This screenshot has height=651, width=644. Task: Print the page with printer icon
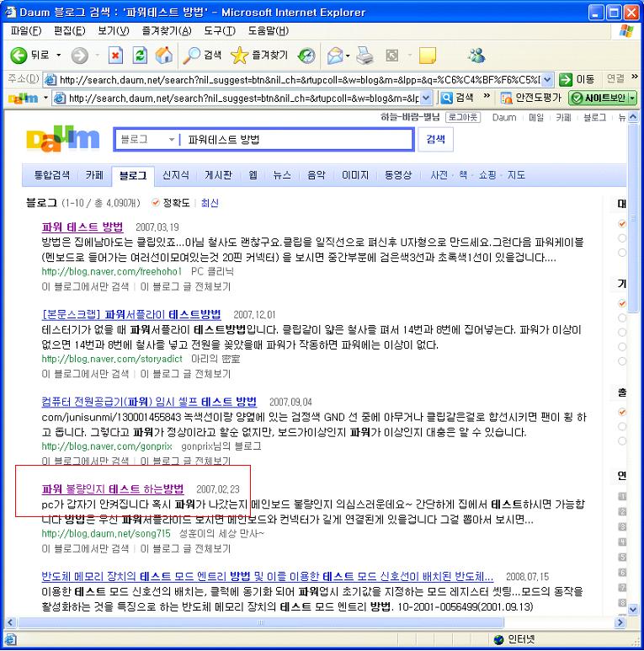point(365,56)
